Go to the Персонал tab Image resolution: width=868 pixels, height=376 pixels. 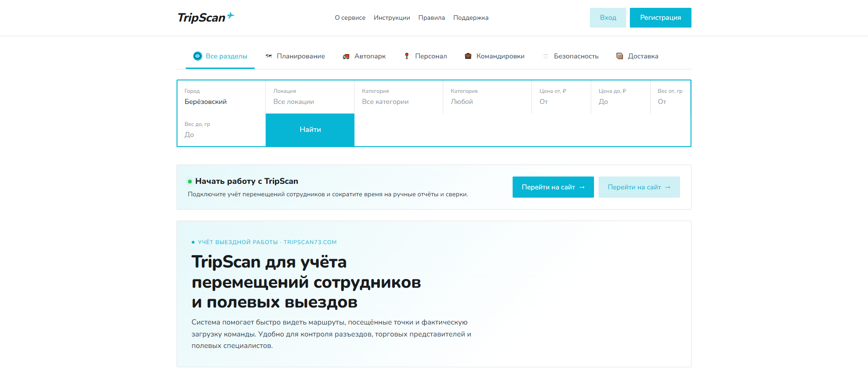click(425, 56)
